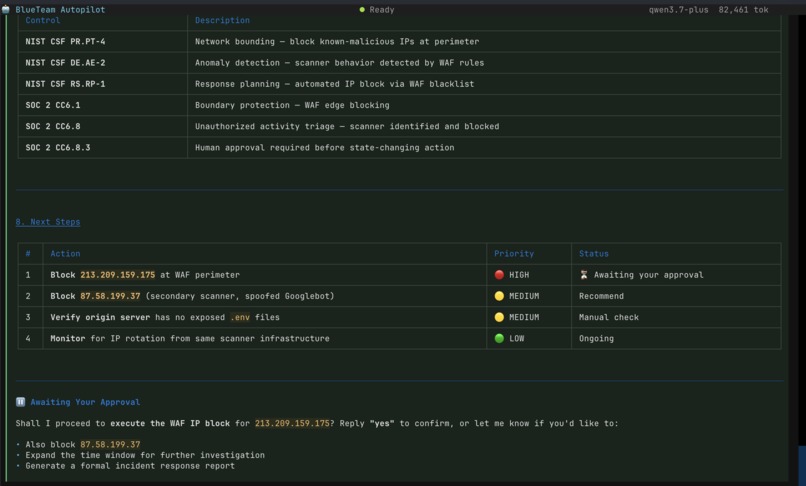
Task: Click row number 4 in Next Steps table
Action: point(28,338)
